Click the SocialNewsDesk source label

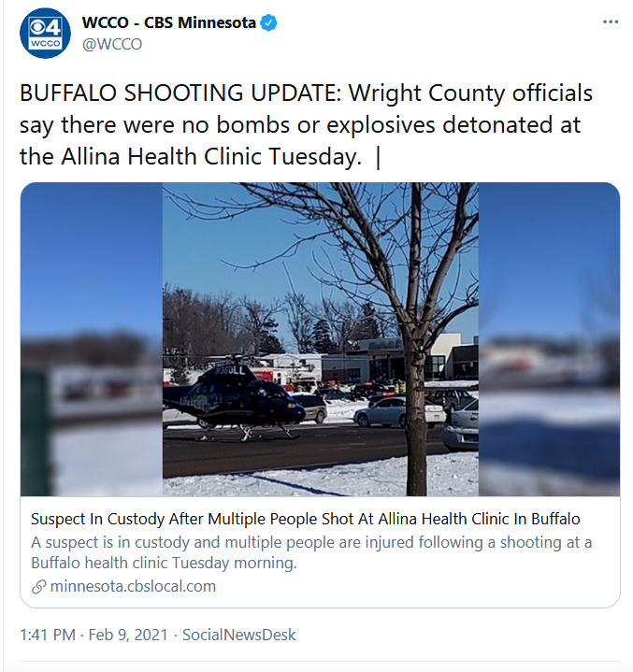coord(238,635)
